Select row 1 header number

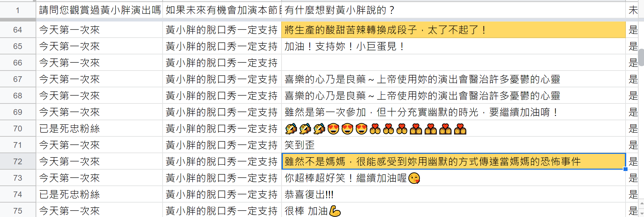(18, 10)
